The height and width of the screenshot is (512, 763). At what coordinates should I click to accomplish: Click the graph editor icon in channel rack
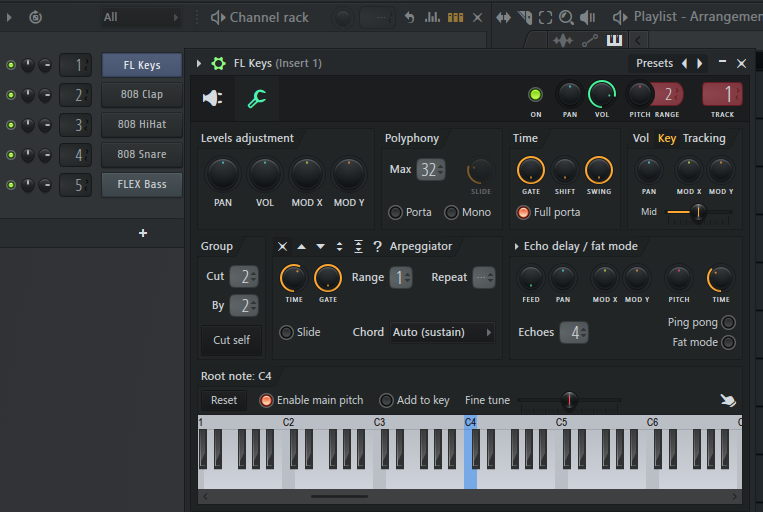click(x=432, y=18)
